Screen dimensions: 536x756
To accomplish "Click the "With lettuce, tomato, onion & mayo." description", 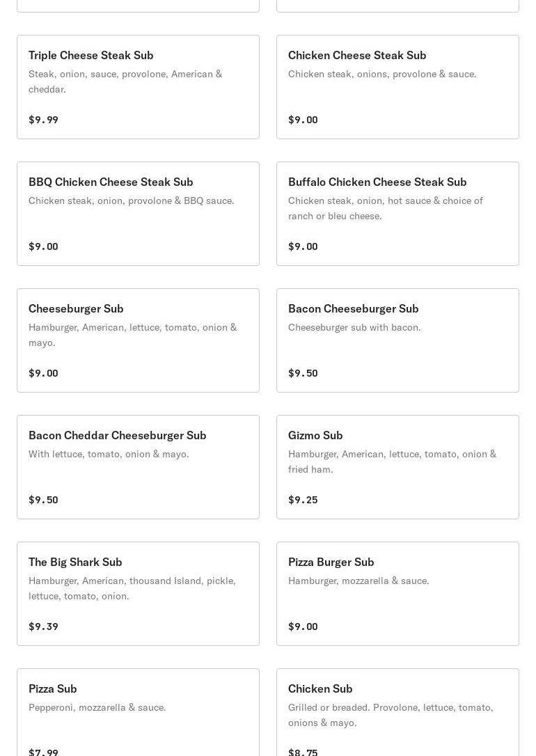I will (109, 454).
